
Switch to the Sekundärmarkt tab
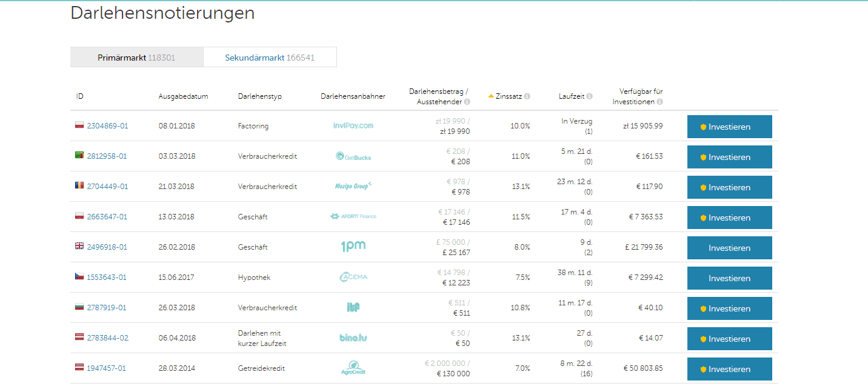pos(270,58)
